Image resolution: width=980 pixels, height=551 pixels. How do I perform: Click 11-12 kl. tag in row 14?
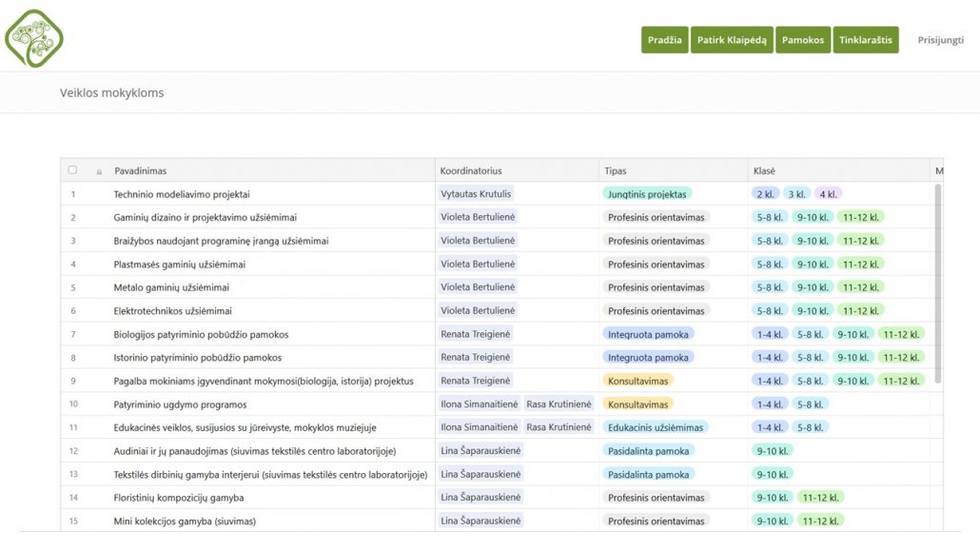point(820,498)
